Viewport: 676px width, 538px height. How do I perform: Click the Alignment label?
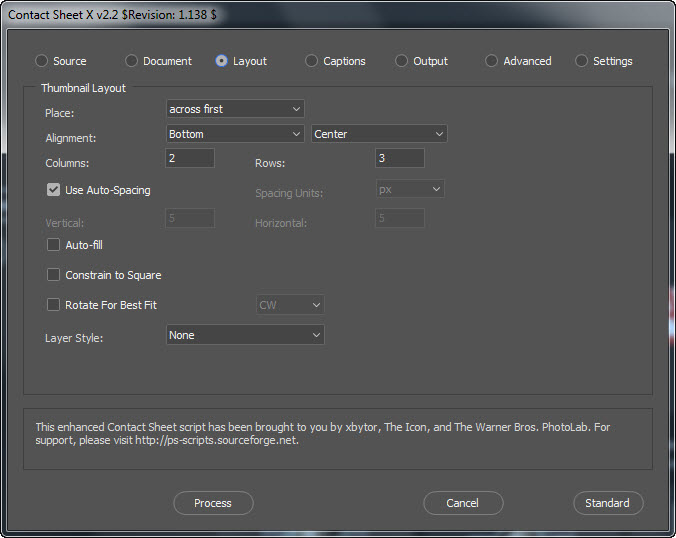(71, 138)
